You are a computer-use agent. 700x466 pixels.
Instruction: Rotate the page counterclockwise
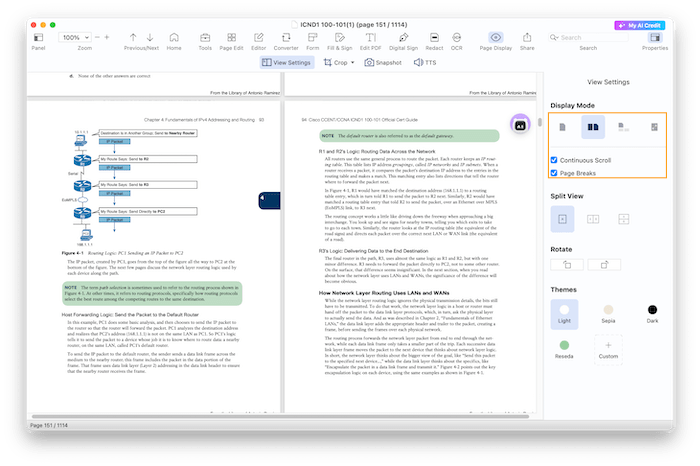pyautogui.click(x=567, y=265)
